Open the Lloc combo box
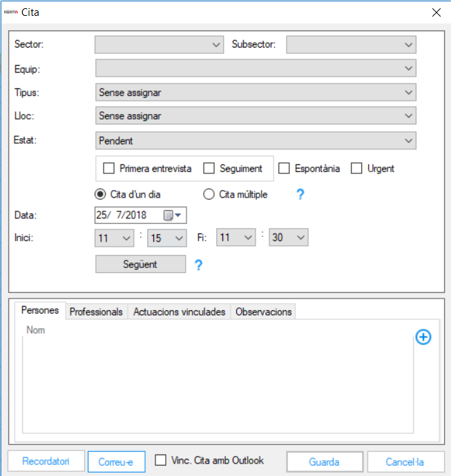 (256, 116)
